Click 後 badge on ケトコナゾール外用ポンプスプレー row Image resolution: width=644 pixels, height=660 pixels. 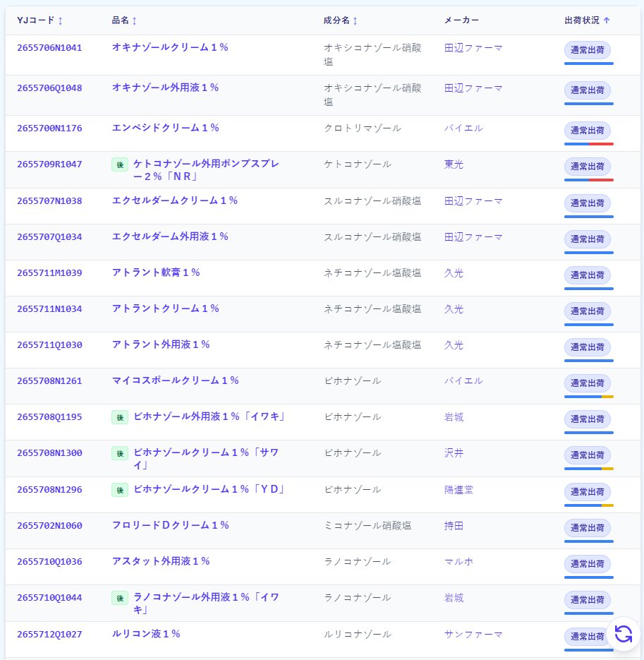point(120,164)
